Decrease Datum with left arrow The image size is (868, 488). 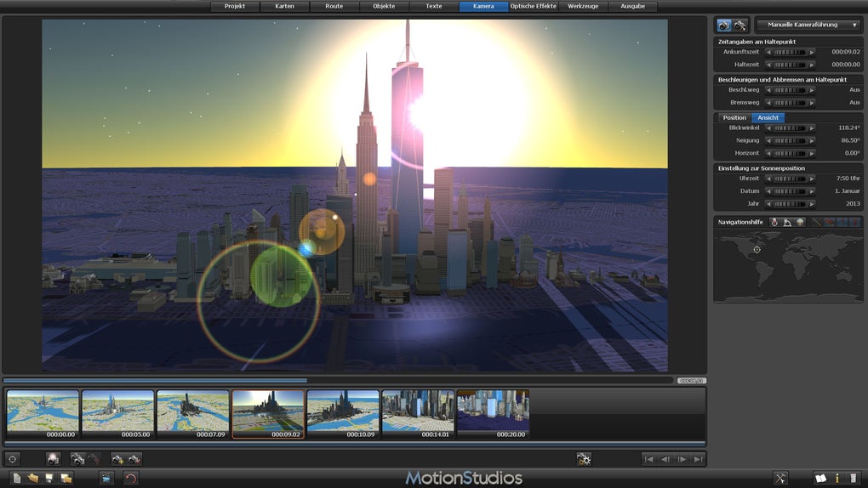(x=768, y=191)
